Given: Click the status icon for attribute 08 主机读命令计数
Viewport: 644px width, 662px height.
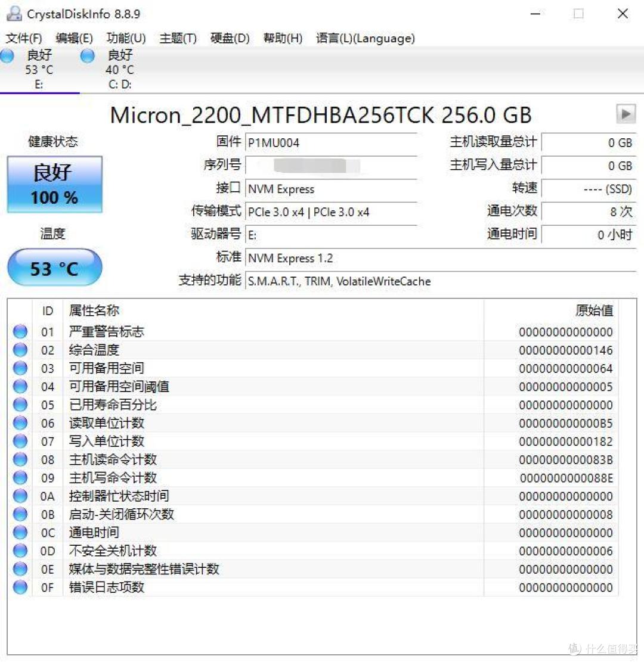Looking at the screenshot, I should point(20,459).
